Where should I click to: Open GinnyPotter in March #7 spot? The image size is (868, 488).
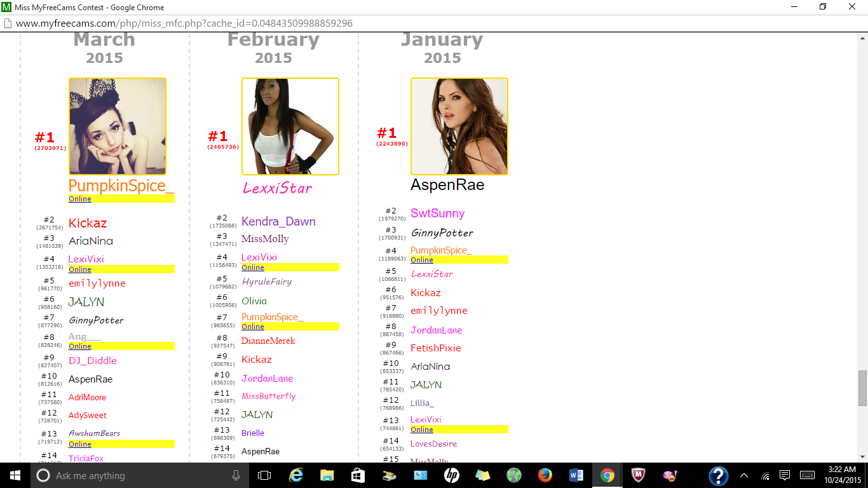(96, 320)
